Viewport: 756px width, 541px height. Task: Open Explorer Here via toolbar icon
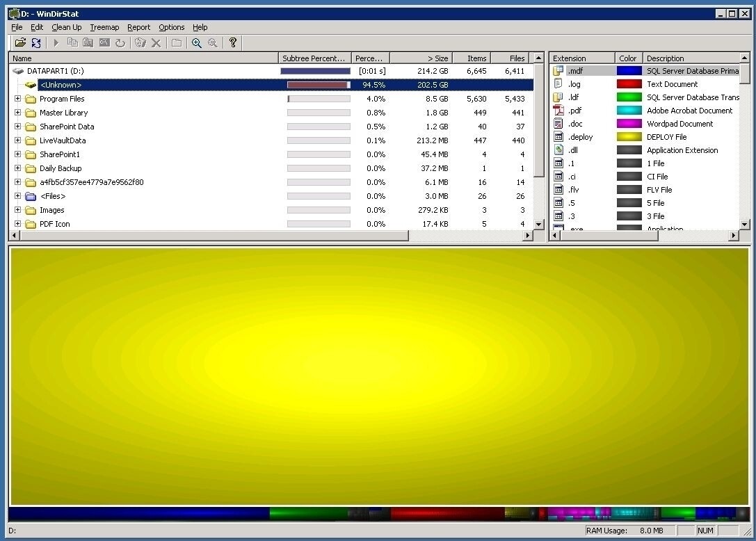coord(88,42)
